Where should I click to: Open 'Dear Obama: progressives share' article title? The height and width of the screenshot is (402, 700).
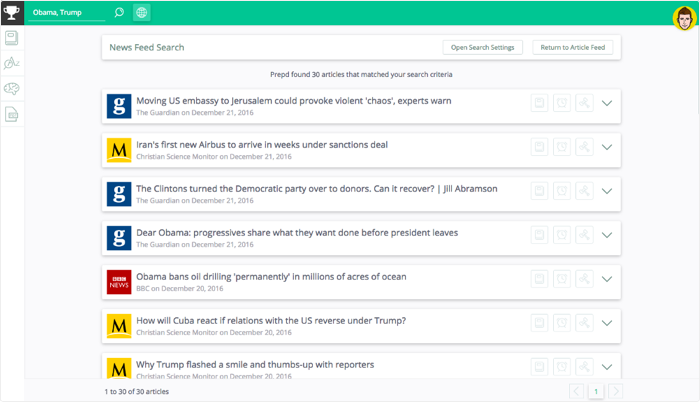coord(297,233)
